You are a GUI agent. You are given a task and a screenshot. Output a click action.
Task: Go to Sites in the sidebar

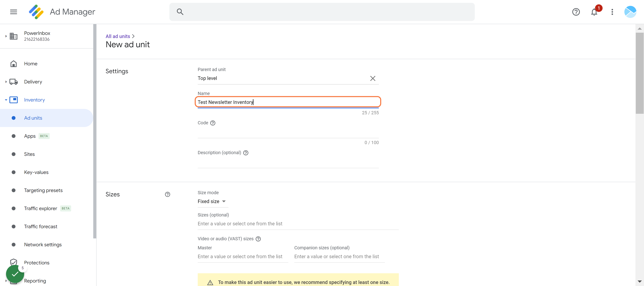[46, 154]
